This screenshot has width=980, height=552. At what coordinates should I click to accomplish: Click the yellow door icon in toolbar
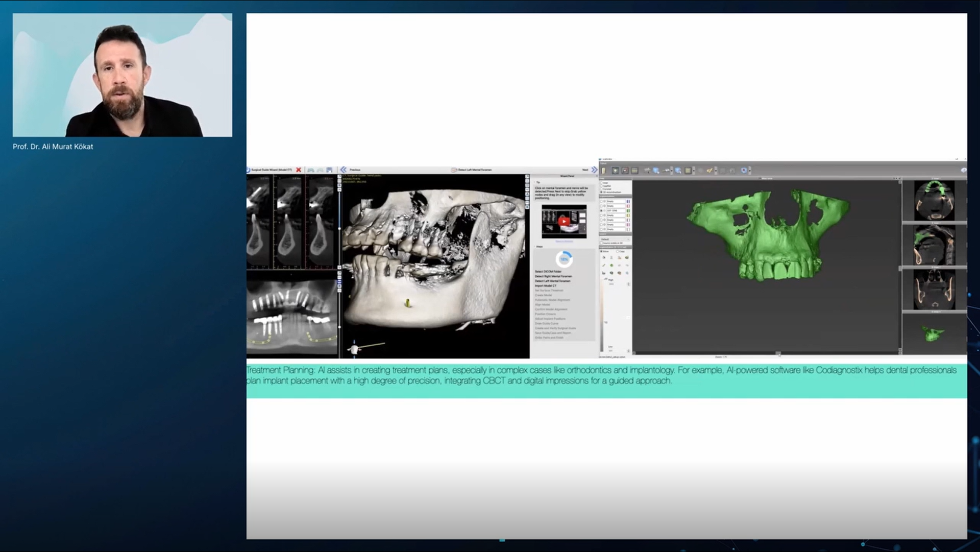tap(603, 171)
